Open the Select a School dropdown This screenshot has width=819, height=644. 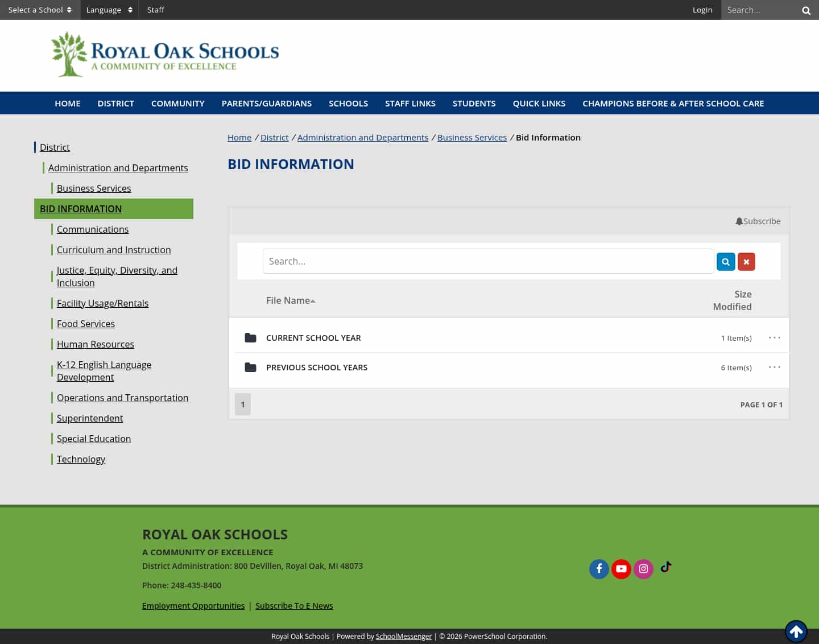[40, 10]
